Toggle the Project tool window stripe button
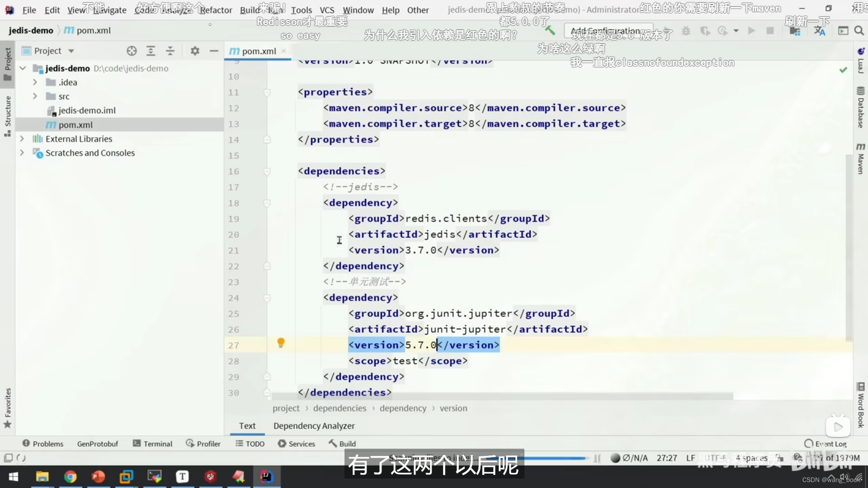 click(x=7, y=63)
